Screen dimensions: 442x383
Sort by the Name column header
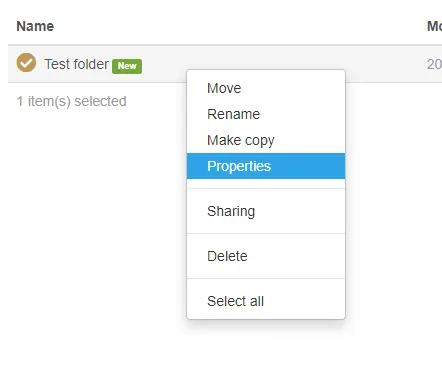(x=35, y=26)
